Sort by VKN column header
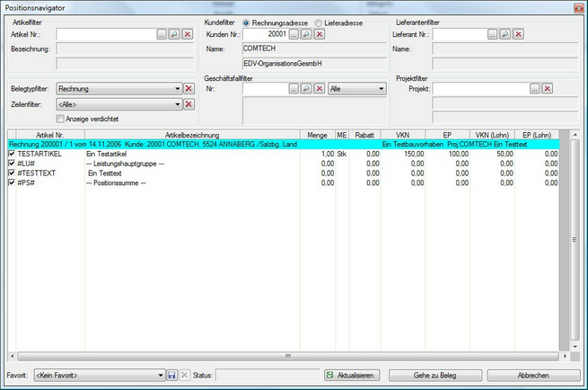This screenshot has height=390, width=588. click(403, 135)
